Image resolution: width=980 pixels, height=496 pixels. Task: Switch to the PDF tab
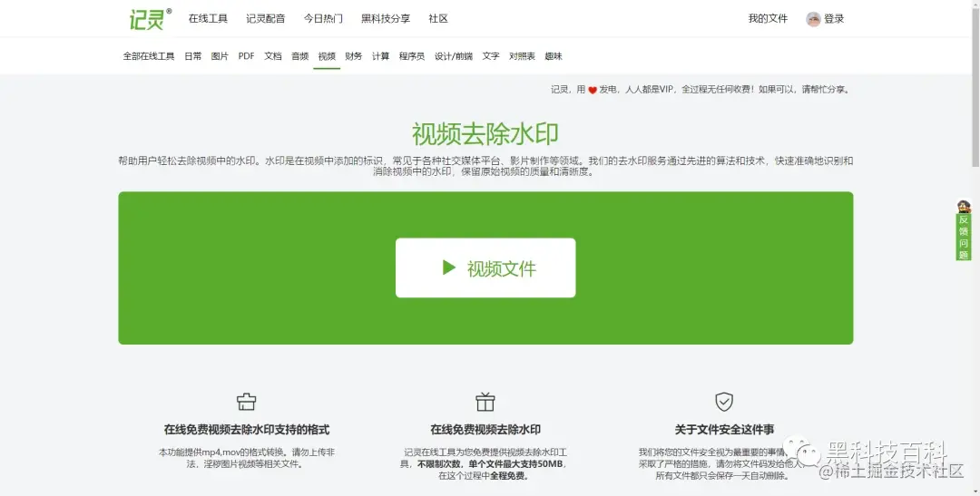[246, 56]
